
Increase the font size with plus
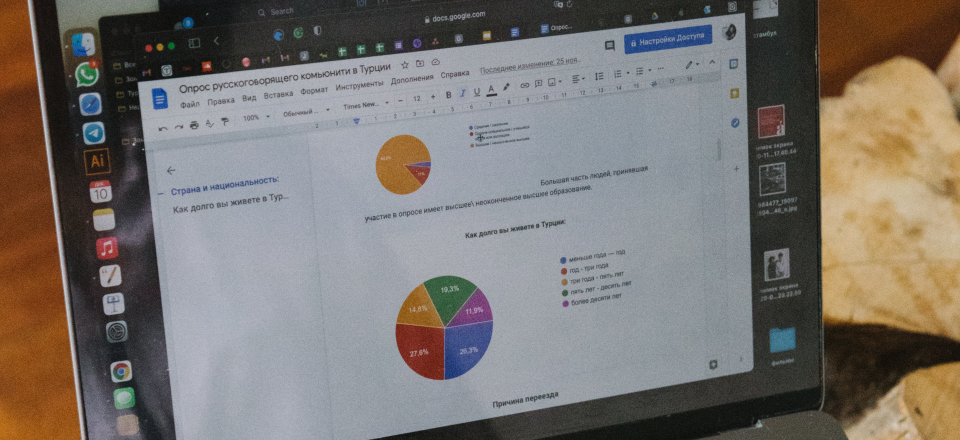pos(433,97)
